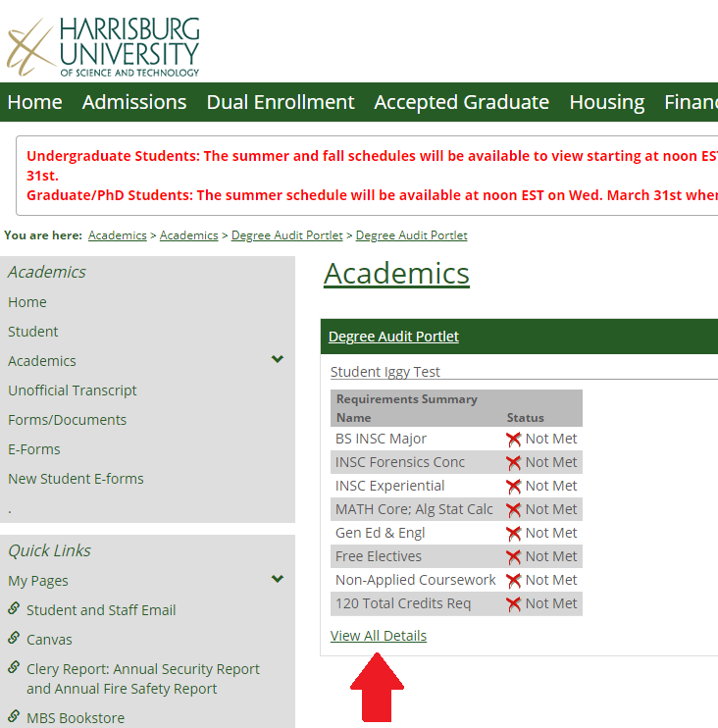
Task: Click the Academics sidebar section heading
Action: click(47, 272)
